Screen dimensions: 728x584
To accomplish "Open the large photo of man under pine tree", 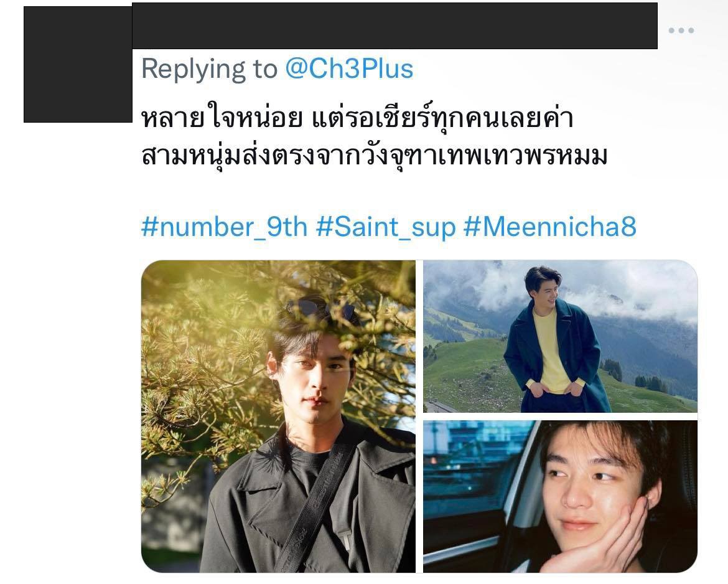I will [x=279, y=417].
